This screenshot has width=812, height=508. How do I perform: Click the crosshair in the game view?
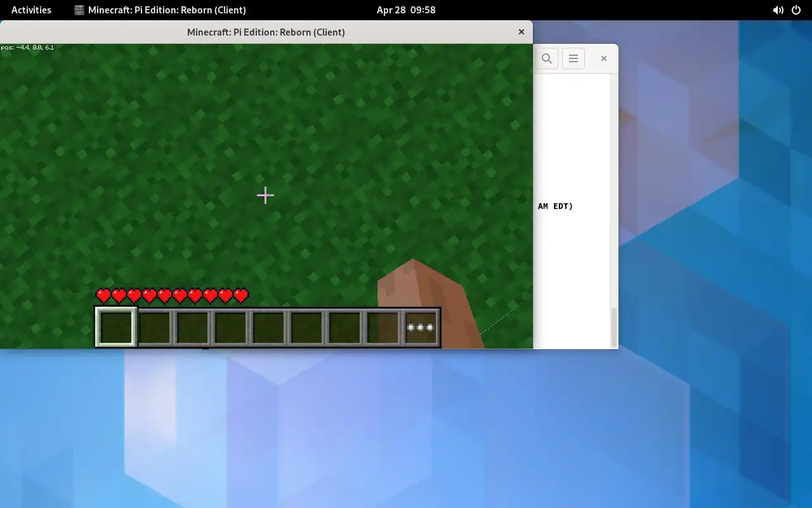point(265,195)
